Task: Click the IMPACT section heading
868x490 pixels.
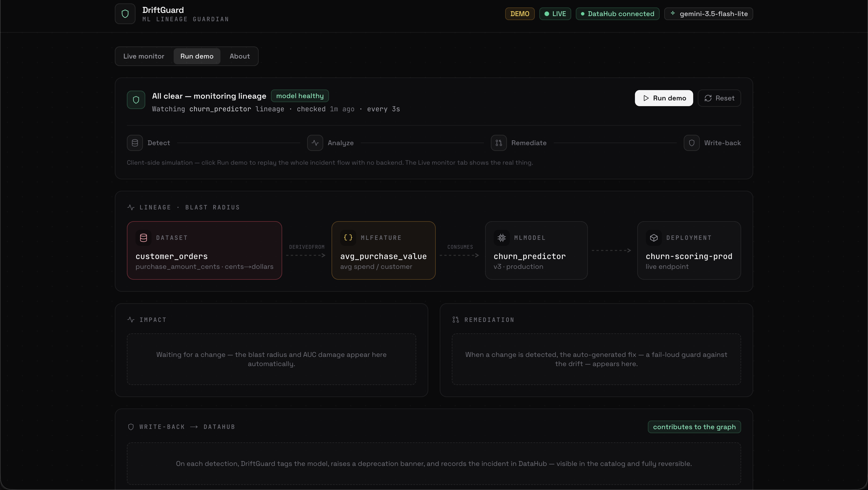Action: (153, 320)
